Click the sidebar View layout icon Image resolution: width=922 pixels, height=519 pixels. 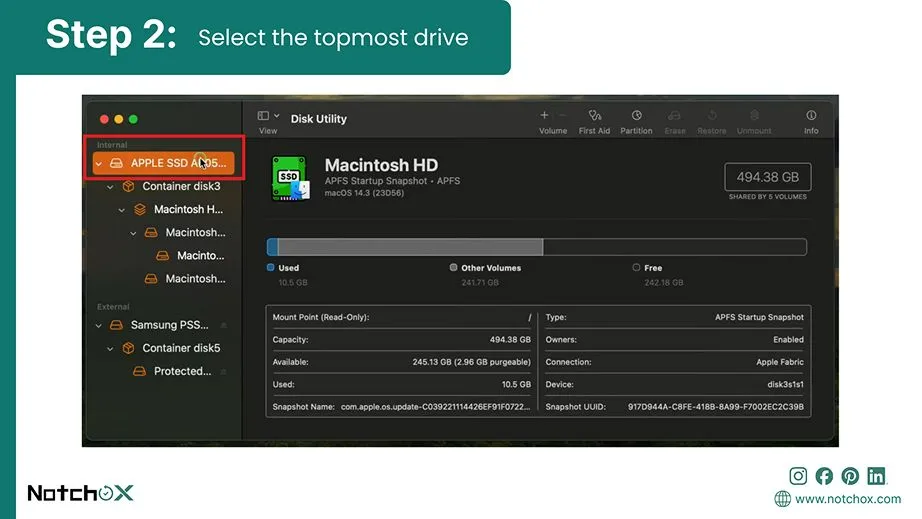pyautogui.click(x=263, y=116)
